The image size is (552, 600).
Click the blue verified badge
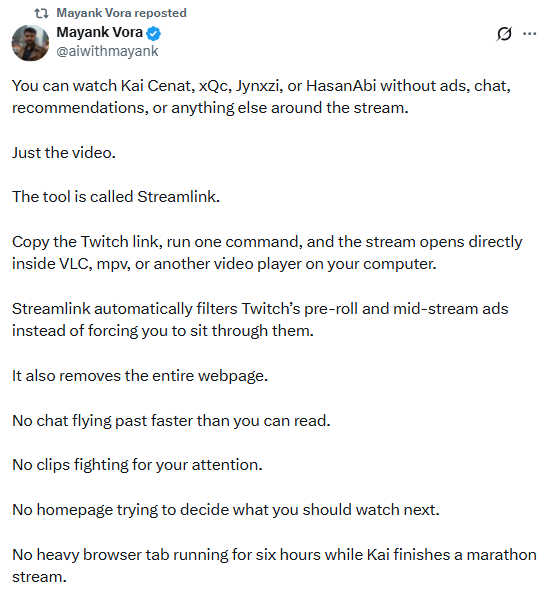click(153, 34)
